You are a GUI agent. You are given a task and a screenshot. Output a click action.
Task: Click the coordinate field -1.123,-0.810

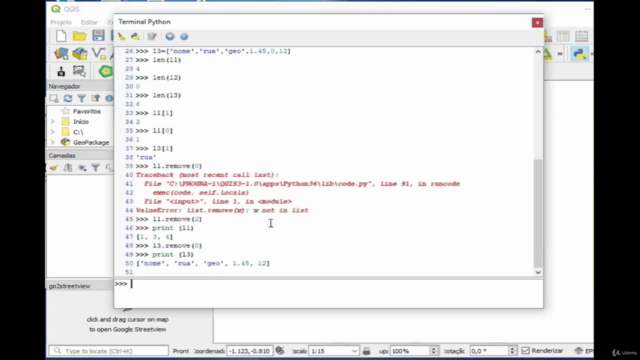click(249, 351)
